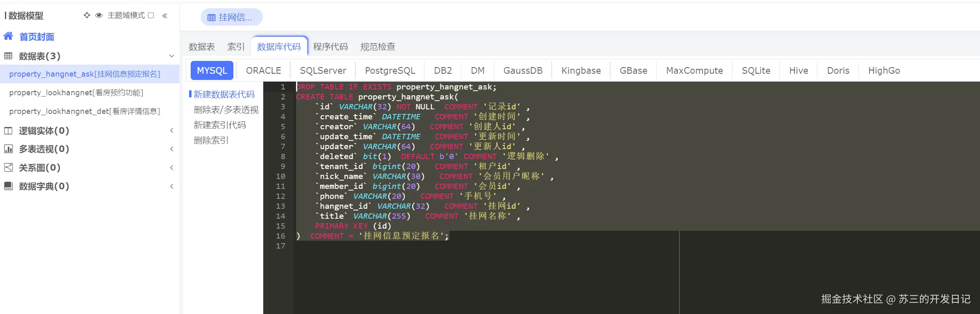Expand the 多表透视(0) section chevron
Viewport: 980px width, 314px height.
click(172, 149)
